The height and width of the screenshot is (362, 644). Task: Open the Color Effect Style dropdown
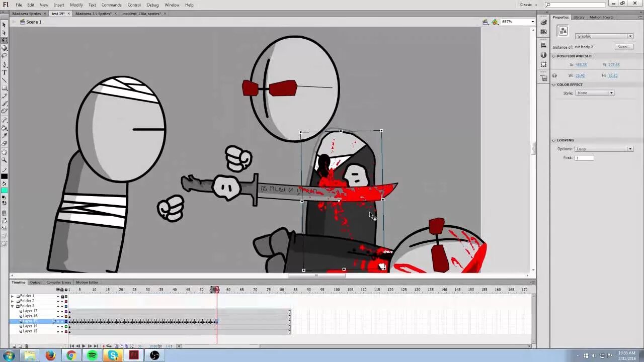pyautogui.click(x=595, y=93)
